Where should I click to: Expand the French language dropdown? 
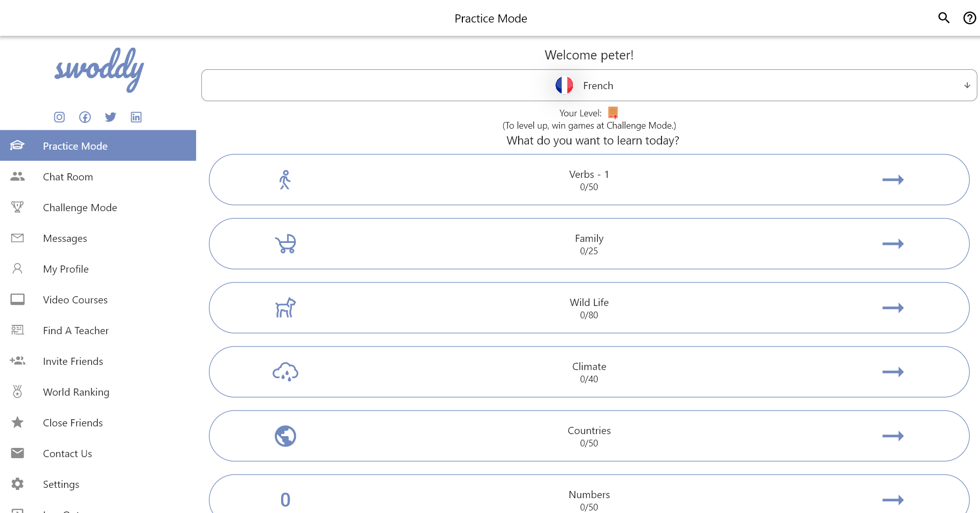(x=589, y=86)
